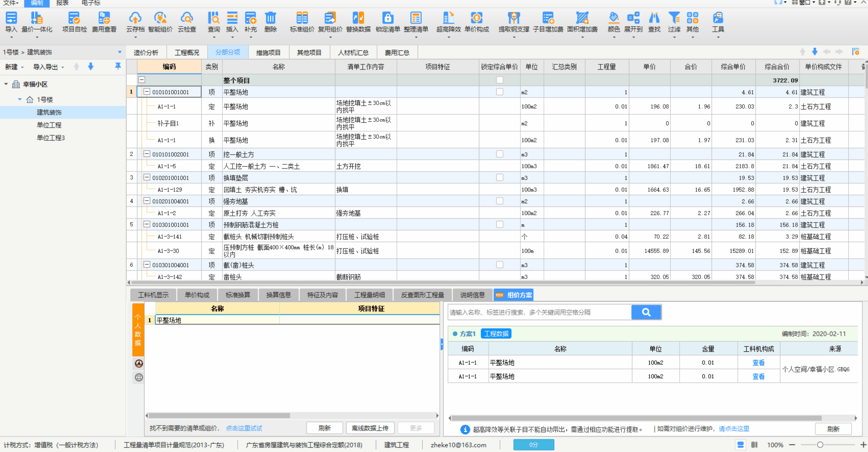Open the 查询 query tool
The height and width of the screenshot is (452, 868).
(x=214, y=22)
